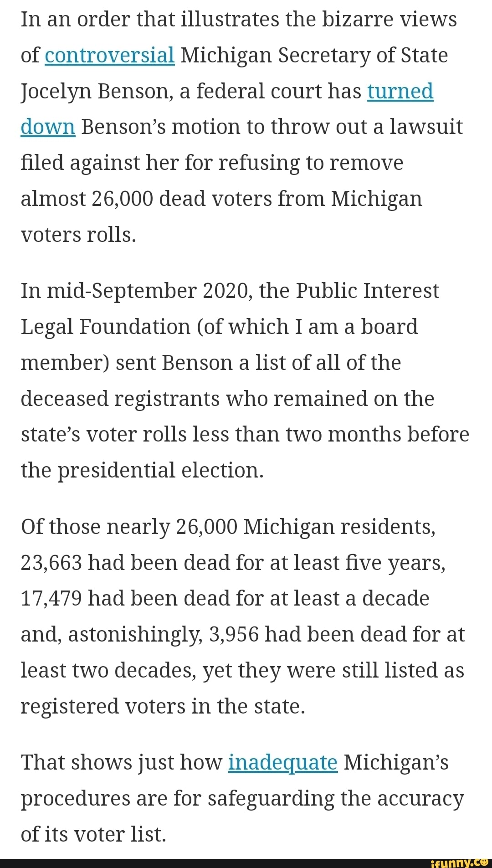The width and height of the screenshot is (492, 868).
Task: Click the words "Public Interest"
Action: pyautogui.click(x=367, y=291)
